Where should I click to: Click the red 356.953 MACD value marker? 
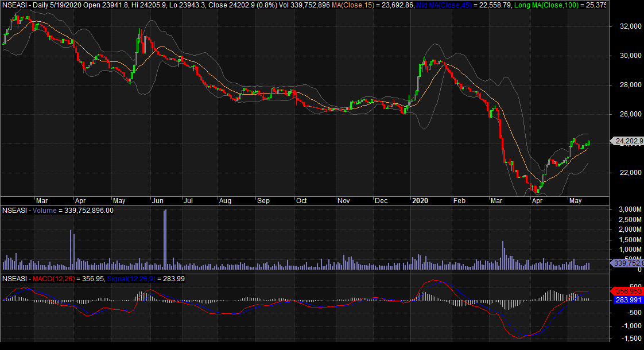coord(627,291)
